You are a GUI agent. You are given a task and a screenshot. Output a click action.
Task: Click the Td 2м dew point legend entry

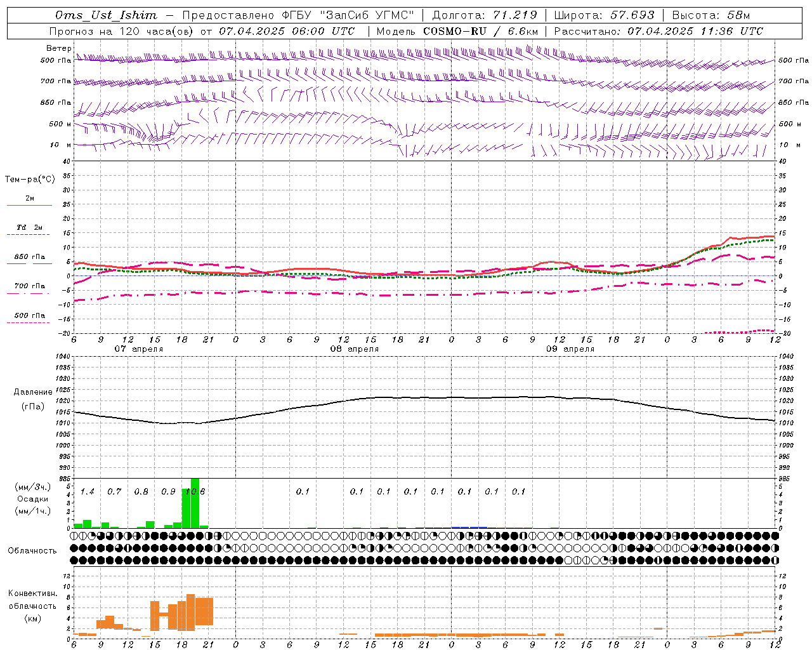click(x=30, y=227)
